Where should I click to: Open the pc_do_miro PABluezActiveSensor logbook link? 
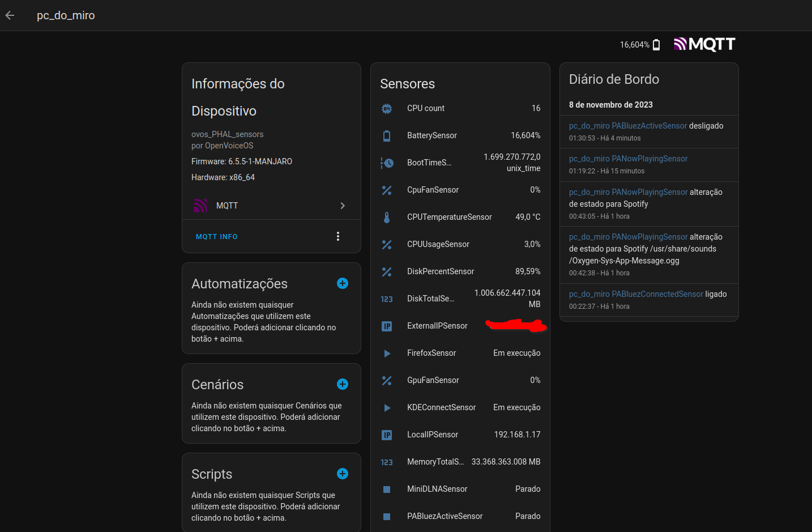(627, 126)
